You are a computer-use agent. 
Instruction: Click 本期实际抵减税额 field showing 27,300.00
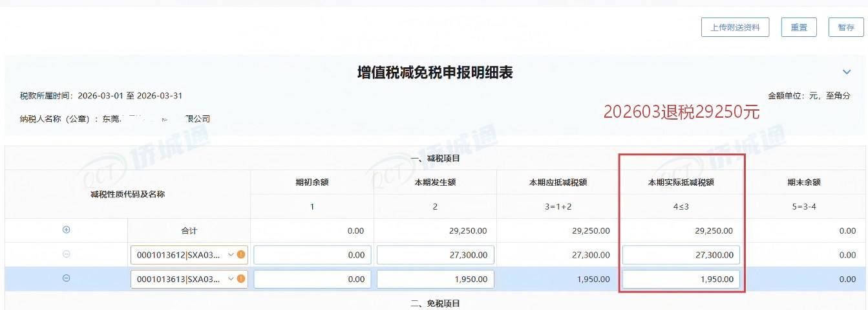(681, 255)
